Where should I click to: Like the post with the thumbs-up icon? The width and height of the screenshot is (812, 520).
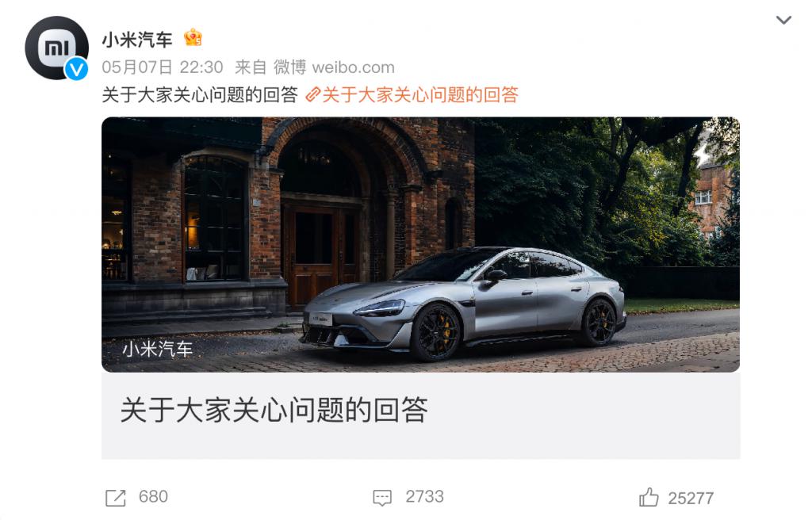coord(649,497)
